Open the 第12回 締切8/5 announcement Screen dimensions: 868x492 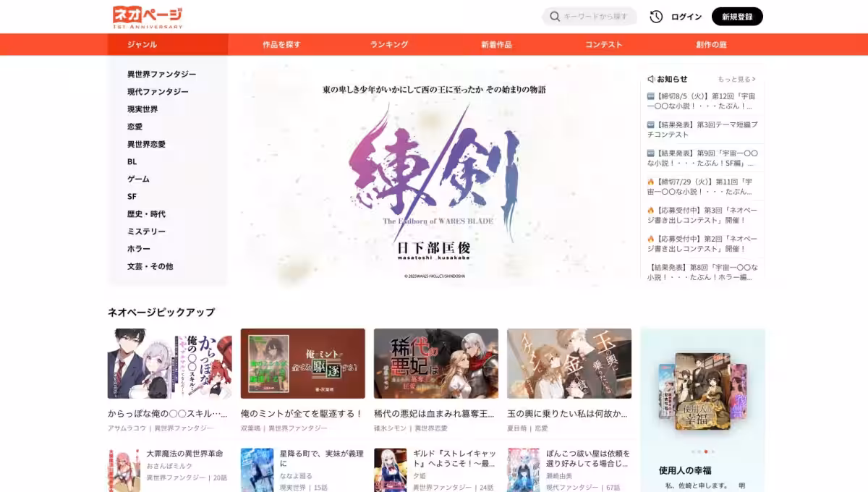tap(702, 101)
